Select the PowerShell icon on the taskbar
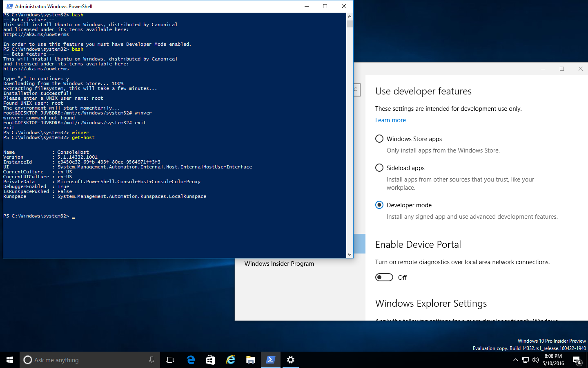This screenshot has width=588, height=368. (x=270, y=360)
